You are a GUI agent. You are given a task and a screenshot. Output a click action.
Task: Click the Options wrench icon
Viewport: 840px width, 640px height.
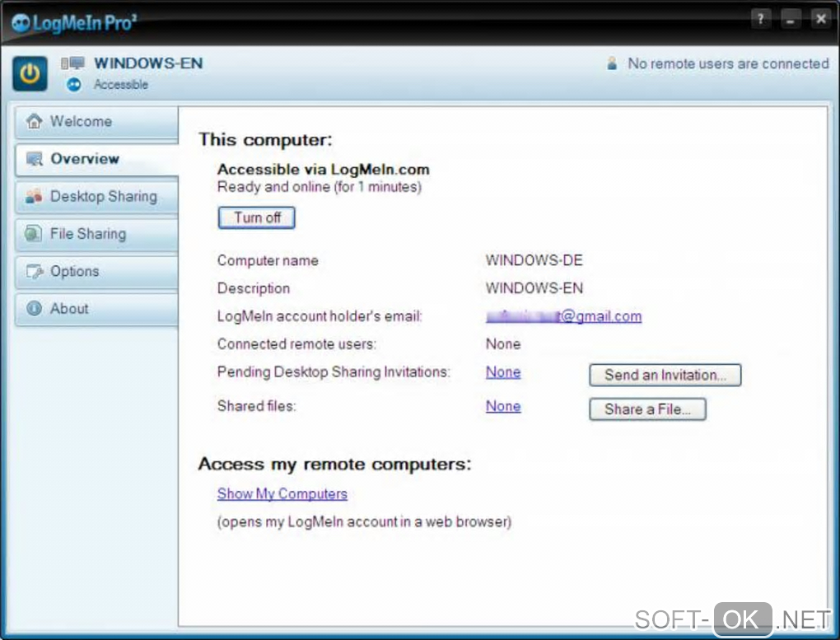(35, 271)
